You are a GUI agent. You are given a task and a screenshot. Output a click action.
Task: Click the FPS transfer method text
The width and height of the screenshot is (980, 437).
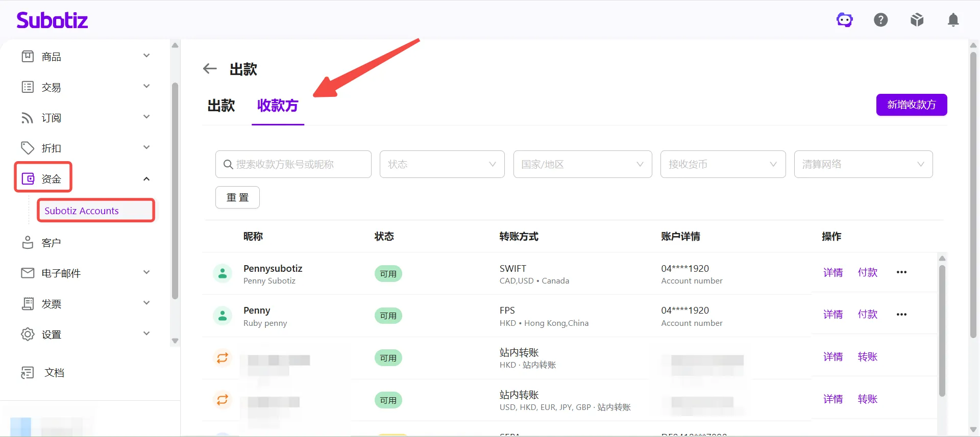click(507, 311)
